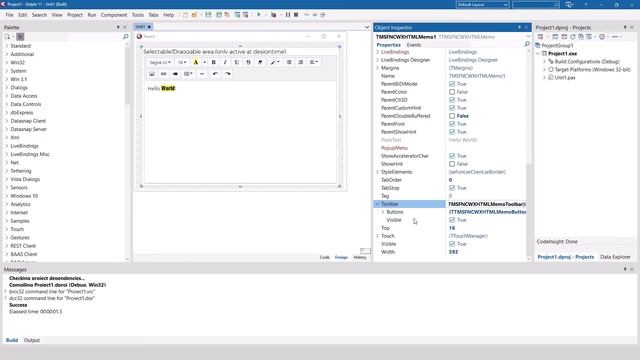Click the Run (green play) toolbar icon

[259, 15]
